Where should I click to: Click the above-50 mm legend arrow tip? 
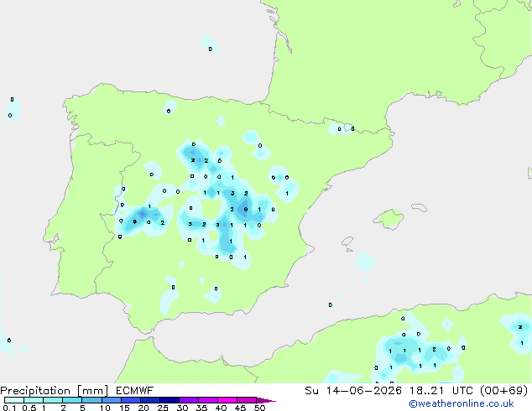(266, 400)
